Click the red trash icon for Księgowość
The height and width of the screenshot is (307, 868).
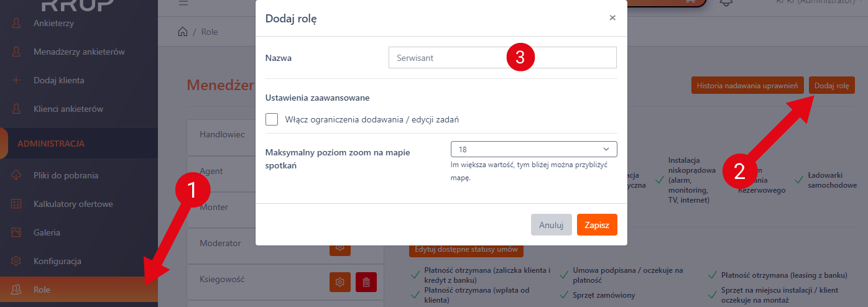click(x=366, y=282)
